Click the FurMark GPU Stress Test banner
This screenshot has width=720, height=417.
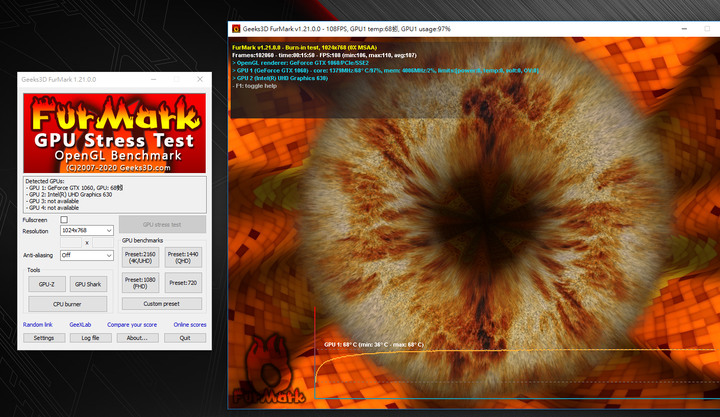(114, 133)
